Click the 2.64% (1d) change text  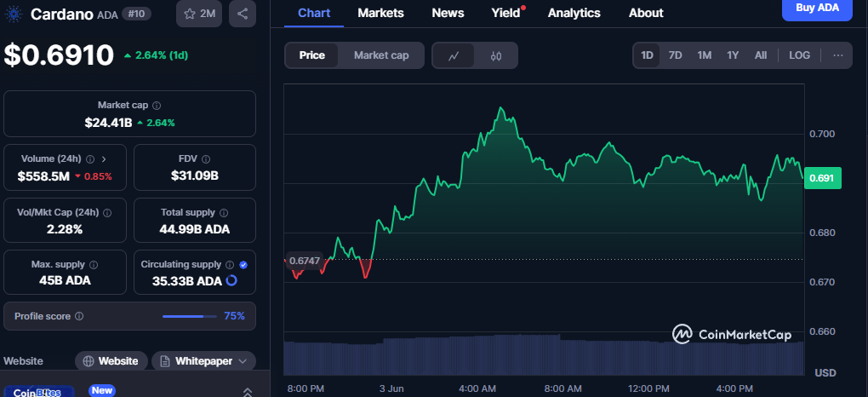pos(163,55)
